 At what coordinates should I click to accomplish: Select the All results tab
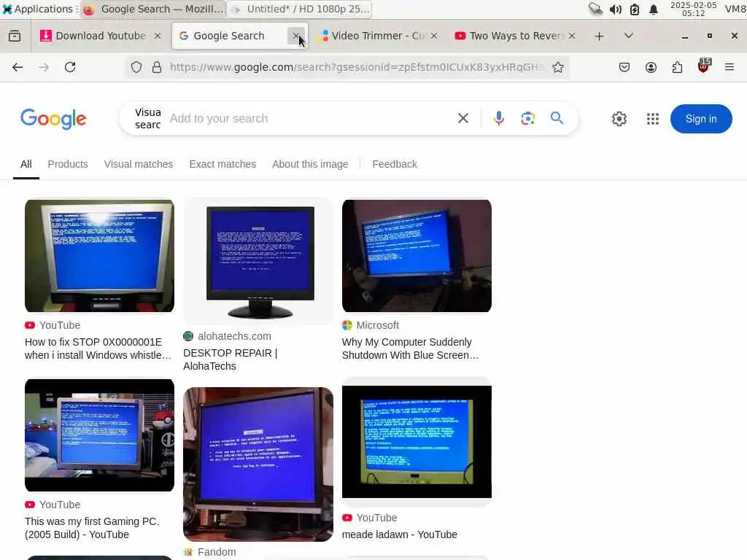click(26, 164)
